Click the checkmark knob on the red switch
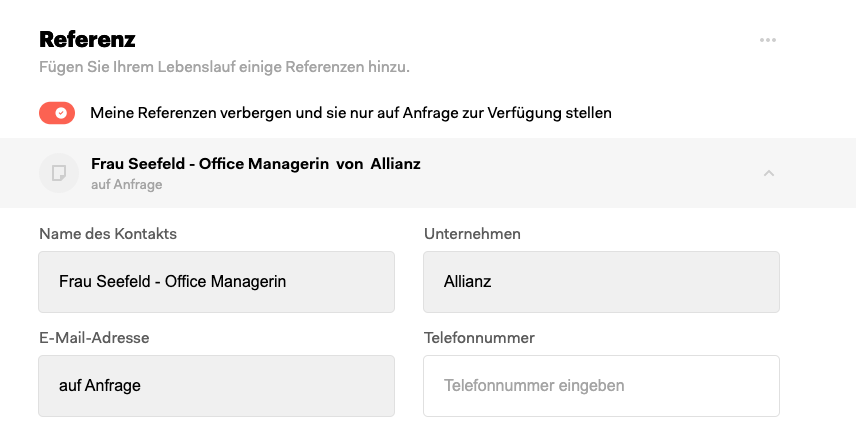This screenshot has width=856, height=444. tap(62, 113)
